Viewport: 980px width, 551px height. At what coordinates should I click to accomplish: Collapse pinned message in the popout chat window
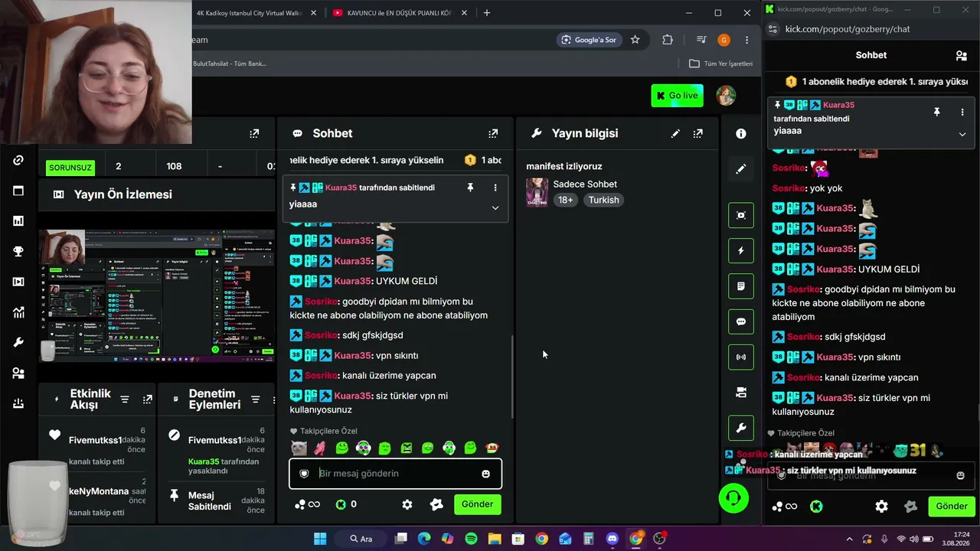[x=962, y=134]
